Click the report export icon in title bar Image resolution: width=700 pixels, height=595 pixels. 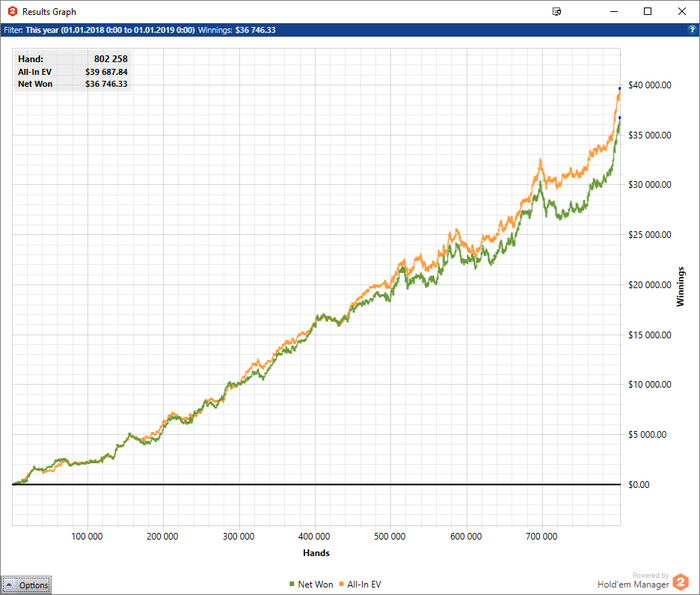pyautogui.click(x=556, y=11)
